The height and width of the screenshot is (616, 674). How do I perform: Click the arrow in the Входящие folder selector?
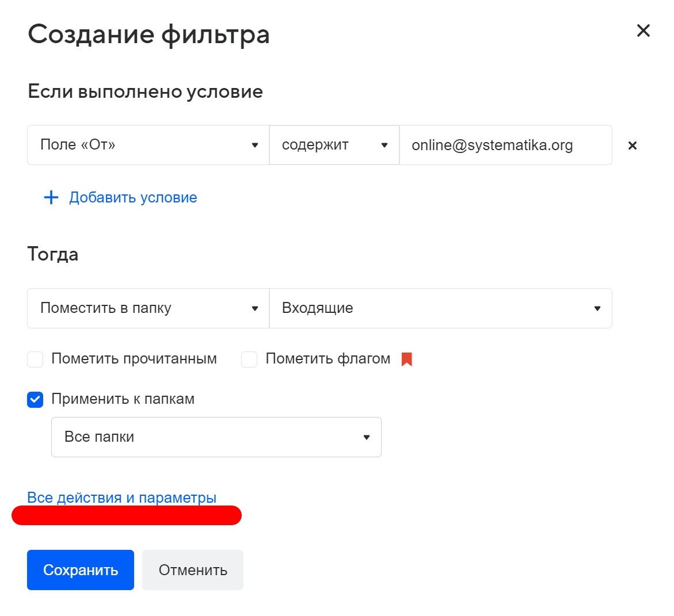597,309
